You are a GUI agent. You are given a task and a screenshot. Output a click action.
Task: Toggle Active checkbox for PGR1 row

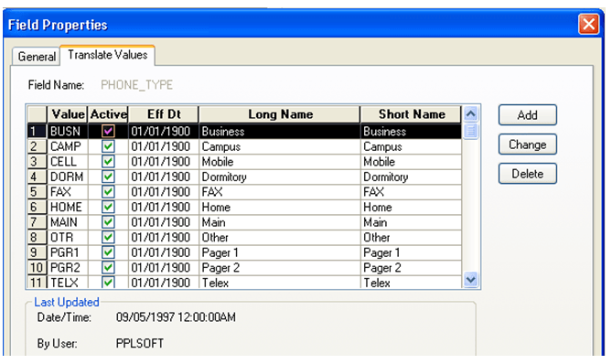108,252
